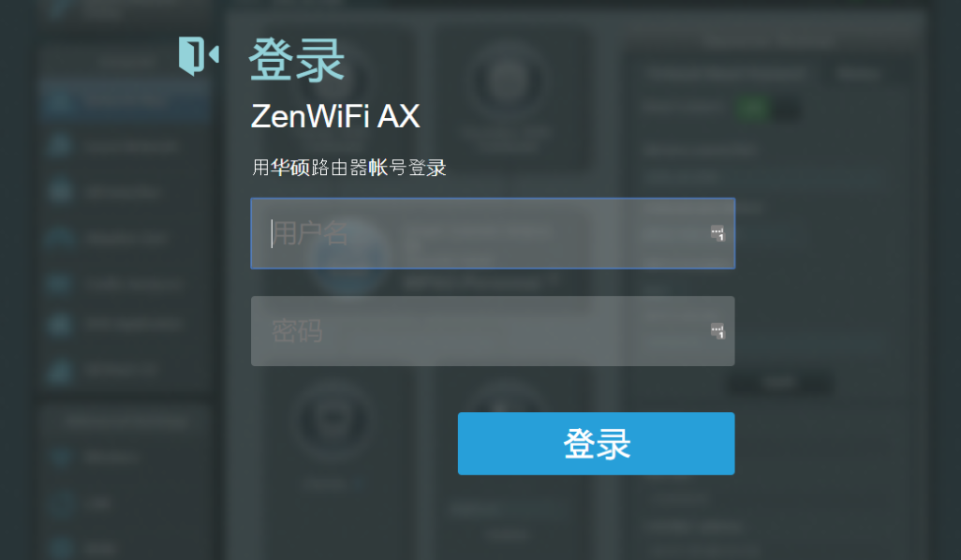
Task: Click the door-shaped login icon beside 登录
Action: click(x=199, y=56)
